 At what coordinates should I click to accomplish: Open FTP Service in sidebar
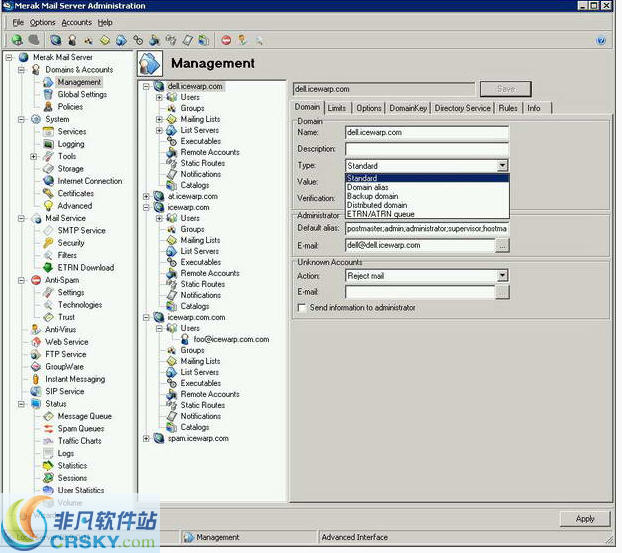pos(65,354)
